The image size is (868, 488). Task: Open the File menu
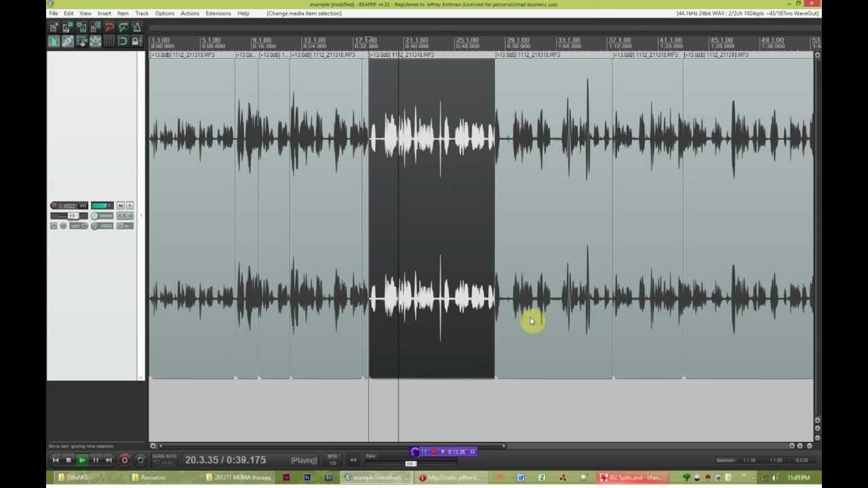point(53,14)
